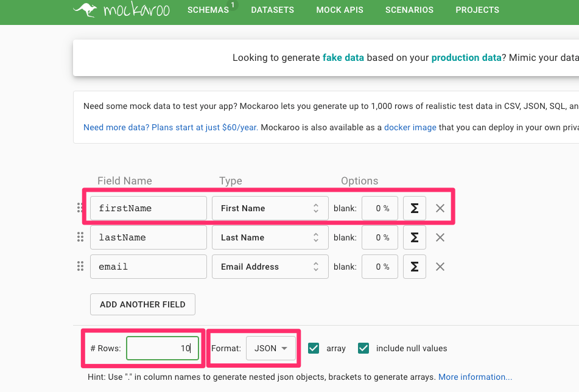Open formula editor for lastName field
The image size is (579, 392).
pyautogui.click(x=414, y=237)
